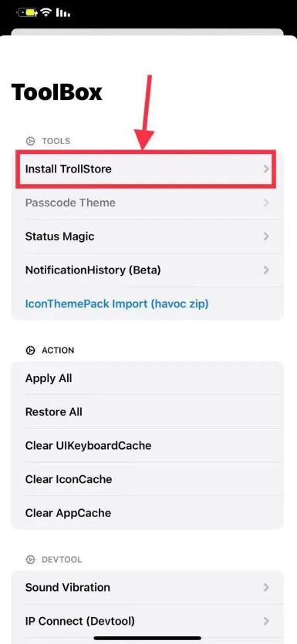Tap the battery icon in status bar

pos(27,13)
